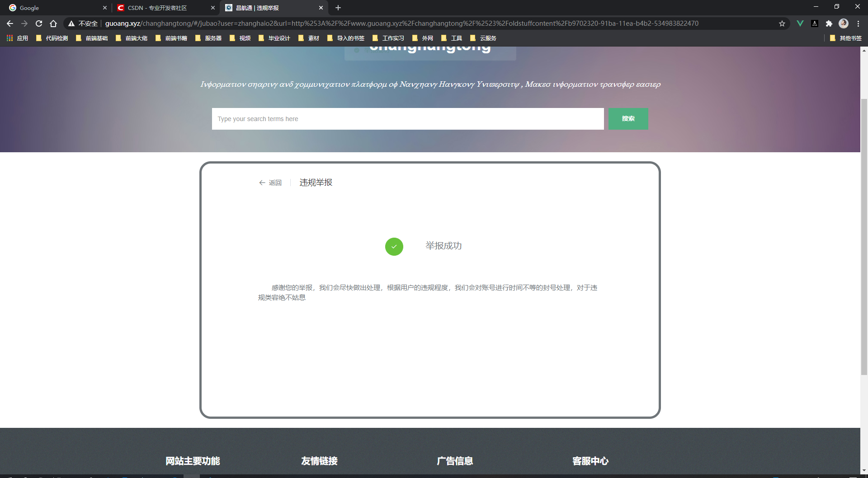The width and height of the screenshot is (868, 478).
Task: Open the Vue devtools extension icon
Action: [x=800, y=23]
